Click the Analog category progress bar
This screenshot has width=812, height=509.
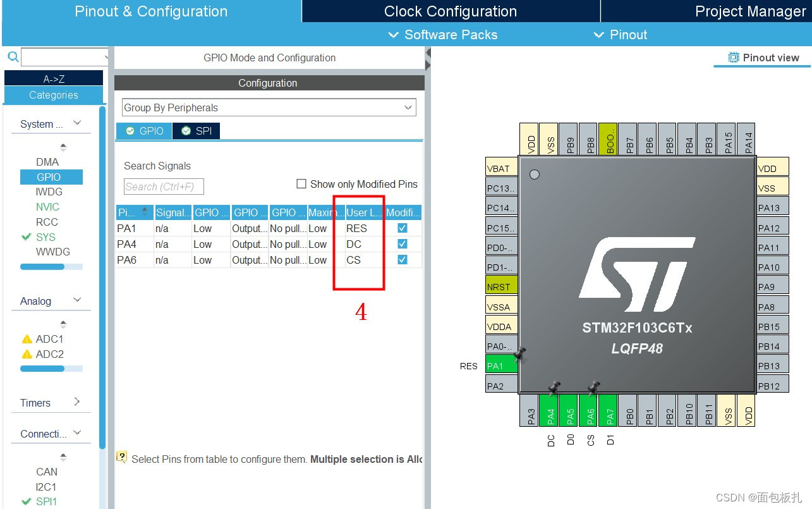pos(51,369)
